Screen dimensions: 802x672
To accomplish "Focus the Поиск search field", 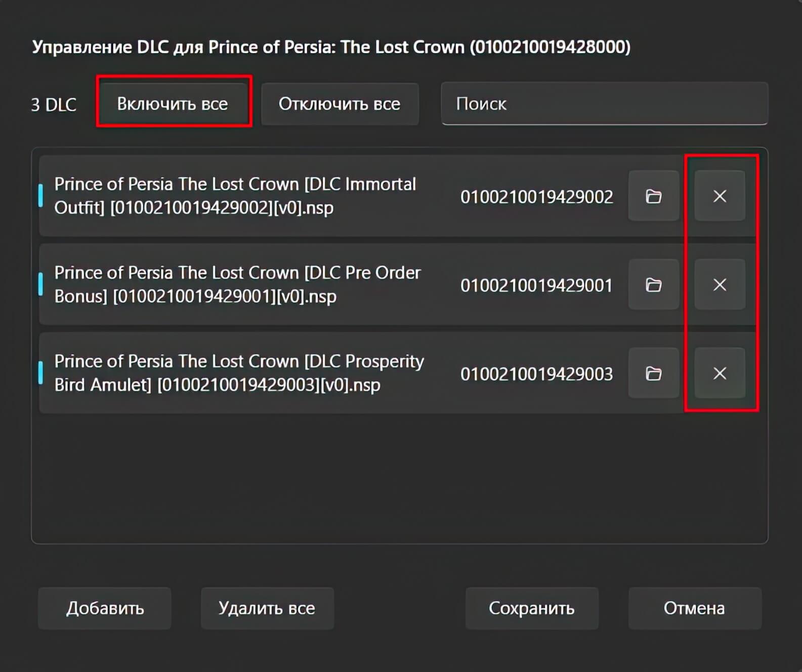I will (605, 104).
